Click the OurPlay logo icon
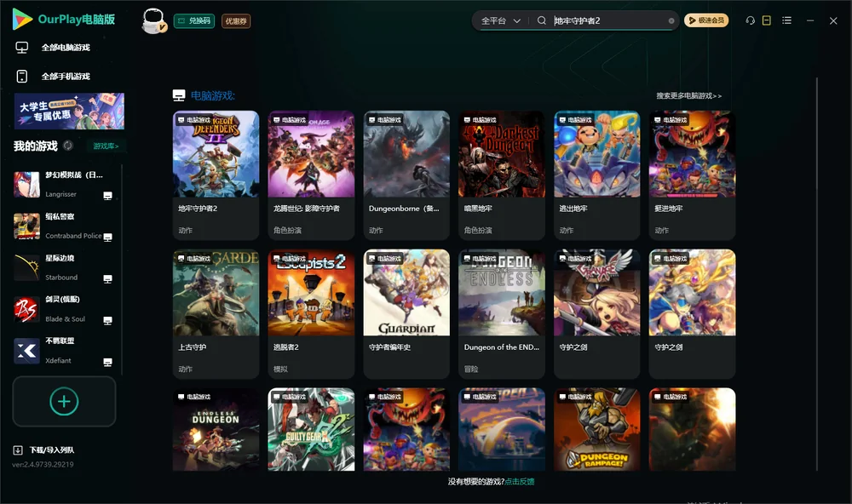Screen dimensions: 852x504 pyautogui.click(x=22, y=19)
